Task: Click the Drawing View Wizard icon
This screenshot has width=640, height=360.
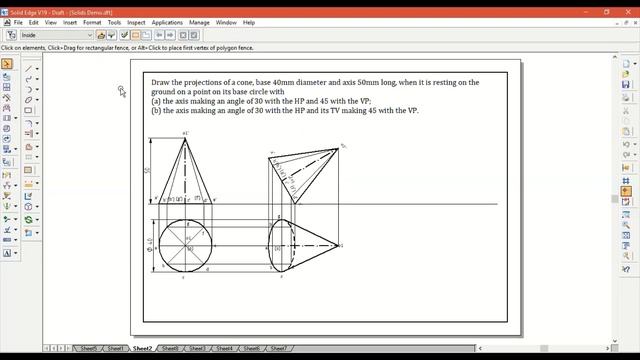Action: pos(7,76)
